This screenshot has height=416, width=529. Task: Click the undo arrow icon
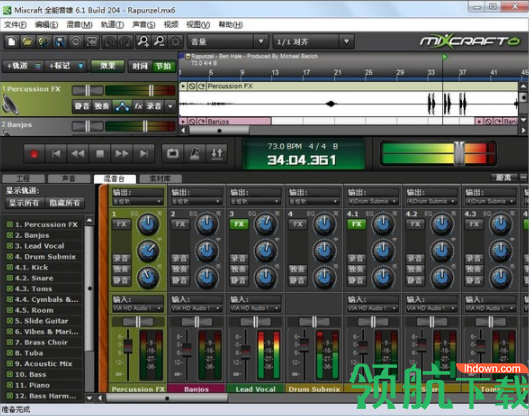pyautogui.click(x=110, y=42)
